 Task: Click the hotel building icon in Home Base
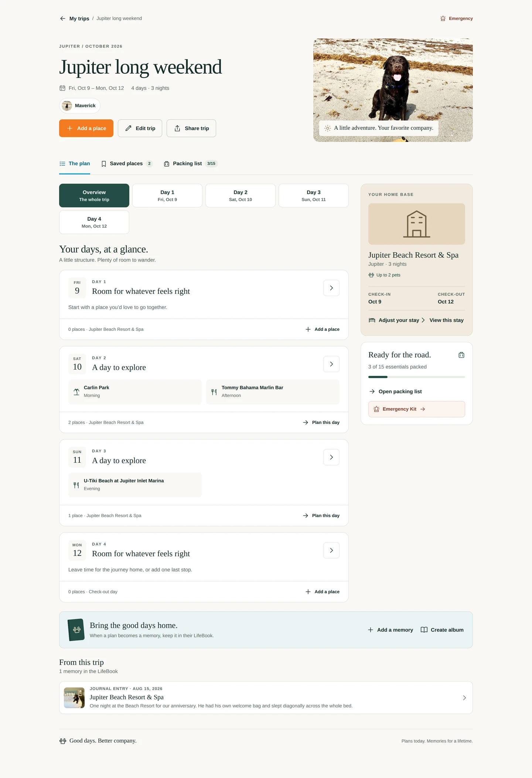coord(417,224)
